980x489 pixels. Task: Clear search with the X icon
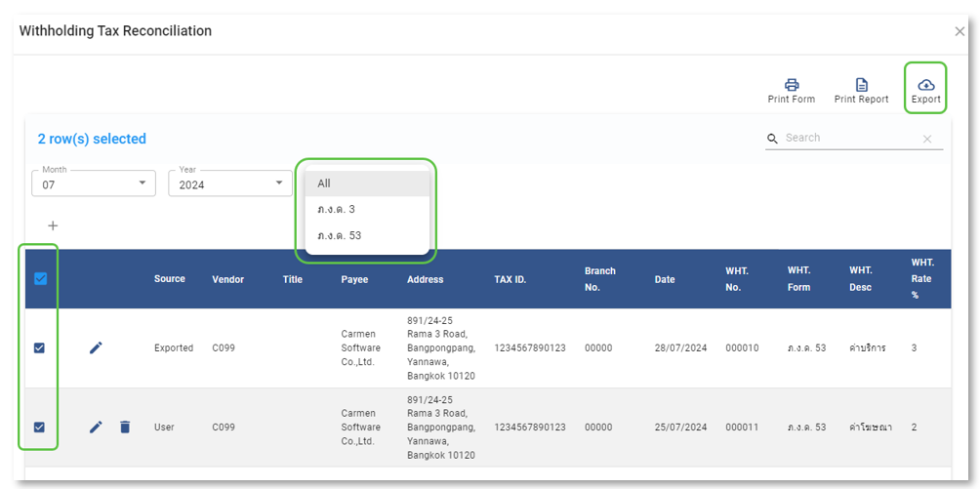click(x=927, y=139)
